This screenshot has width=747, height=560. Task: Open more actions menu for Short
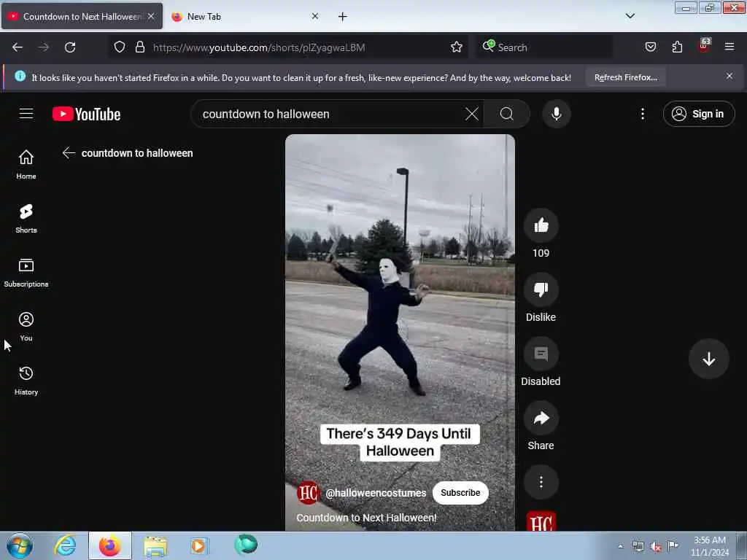[x=541, y=483]
